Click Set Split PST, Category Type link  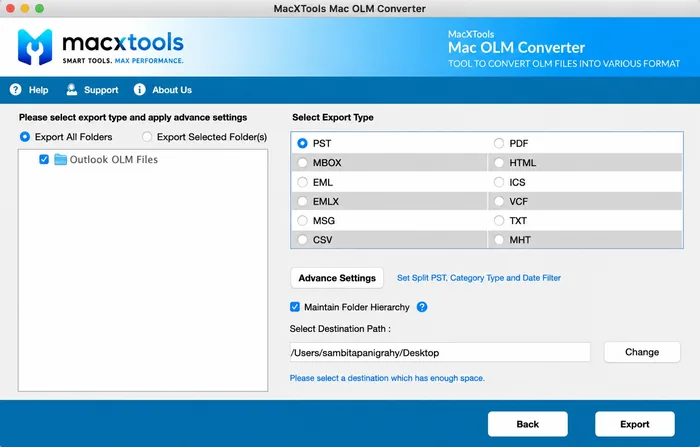tap(479, 278)
